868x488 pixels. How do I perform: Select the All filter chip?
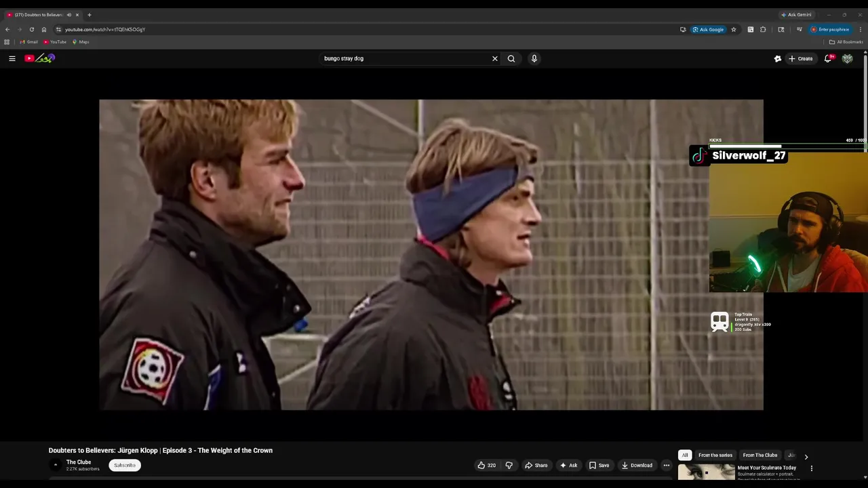(685, 455)
